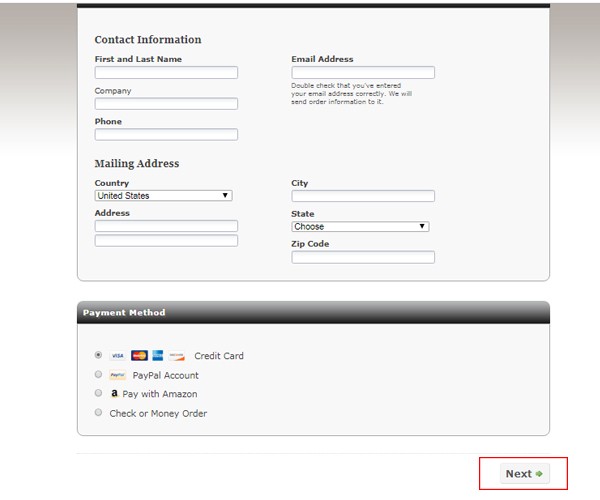
Task: Focus the Zip Code field
Action: (x=363, y=258)
